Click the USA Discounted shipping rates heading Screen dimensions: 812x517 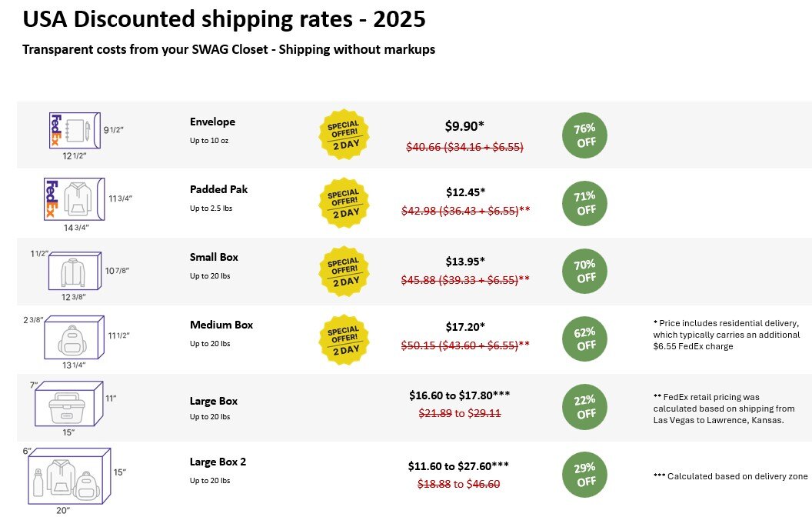[224, 19]
